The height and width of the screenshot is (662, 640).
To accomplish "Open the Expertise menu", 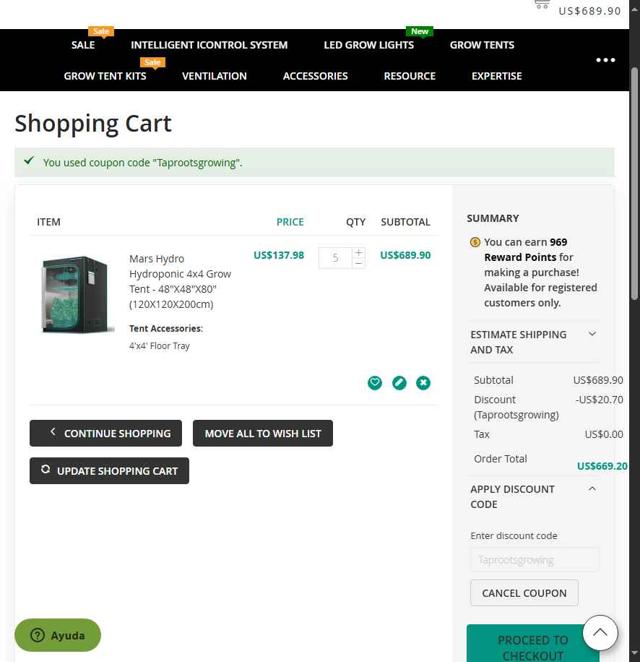I will point(496,76).
